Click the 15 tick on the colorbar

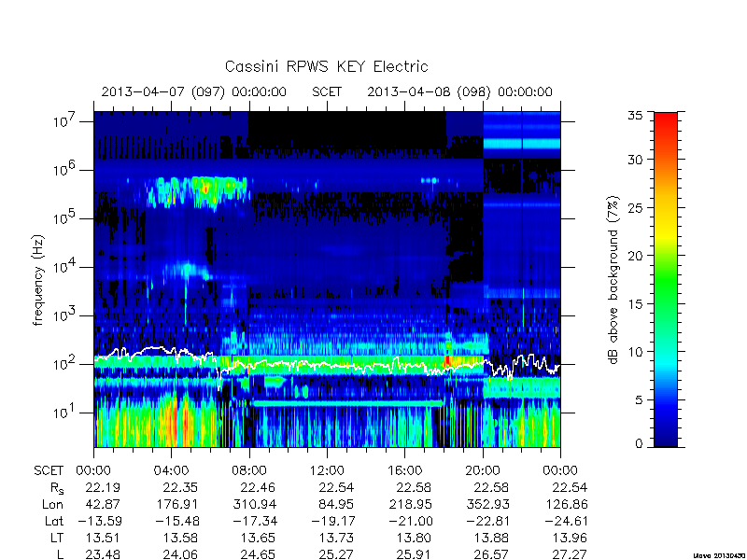[636, 303]
